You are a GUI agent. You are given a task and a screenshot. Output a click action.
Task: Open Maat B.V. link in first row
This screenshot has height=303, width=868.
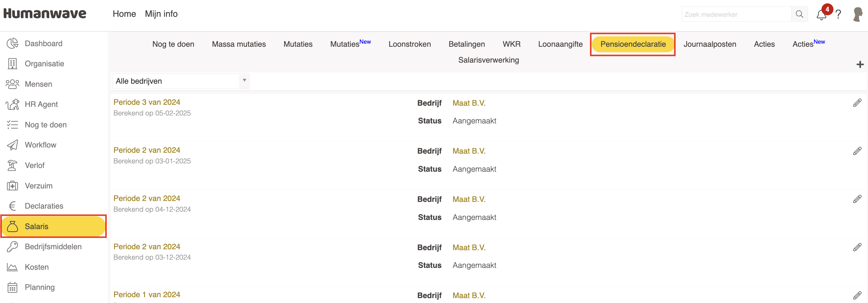coord(469,103)
